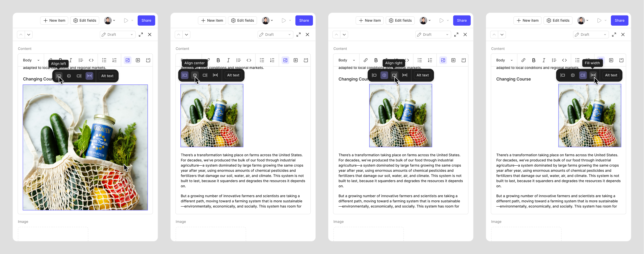The width and height of the screenshot is (644, 254).
Task: Select highlighted Align center icon in Align right tooltip panel
Action: point(384,75)
